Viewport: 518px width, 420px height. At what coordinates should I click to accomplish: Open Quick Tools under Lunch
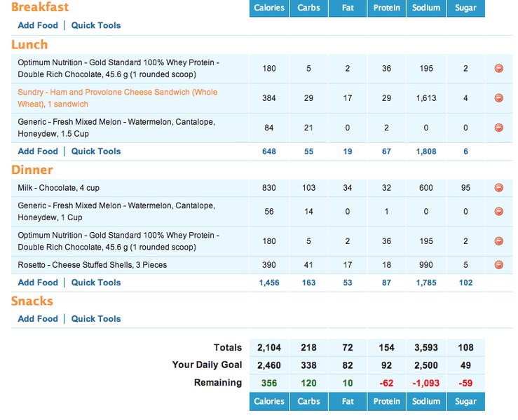pyautogui.click(x=96, y=151)
